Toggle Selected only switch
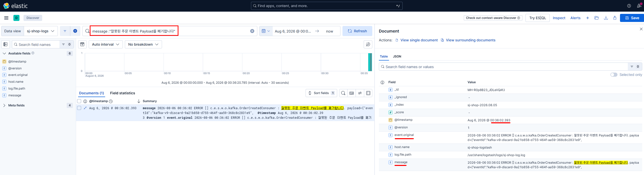 pyautogui.click(x=614, y=75)
